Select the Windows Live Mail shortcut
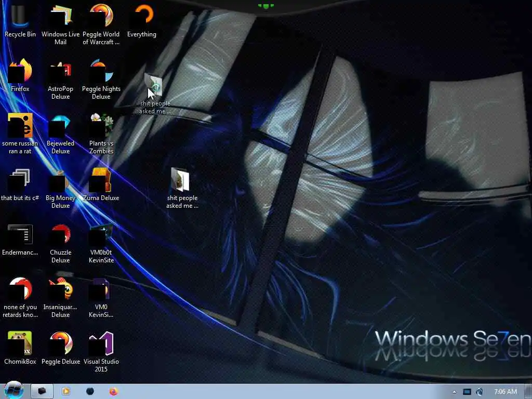Viewport: 532px width, 399px height. coord(60,24)
